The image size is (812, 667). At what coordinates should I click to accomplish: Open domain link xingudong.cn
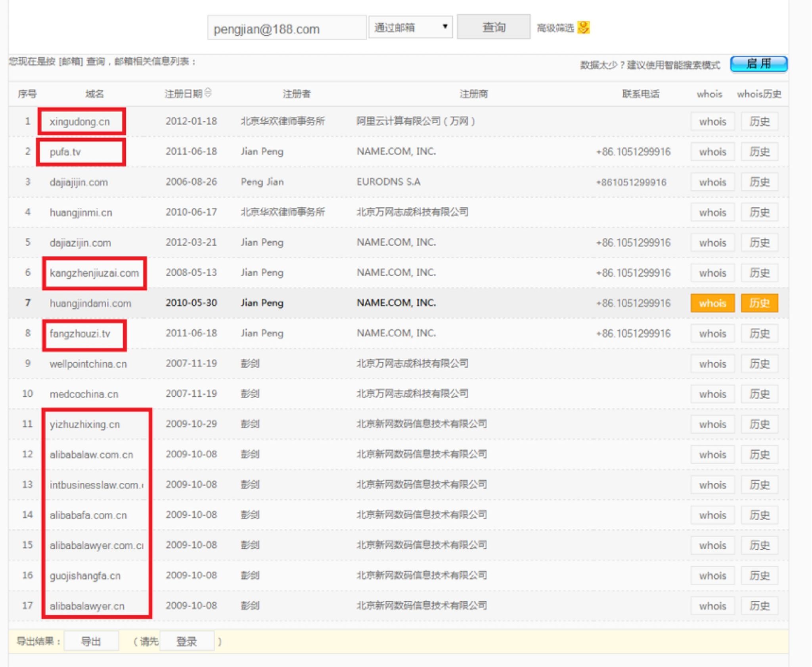pyautogui.click(x=80, y=122)
